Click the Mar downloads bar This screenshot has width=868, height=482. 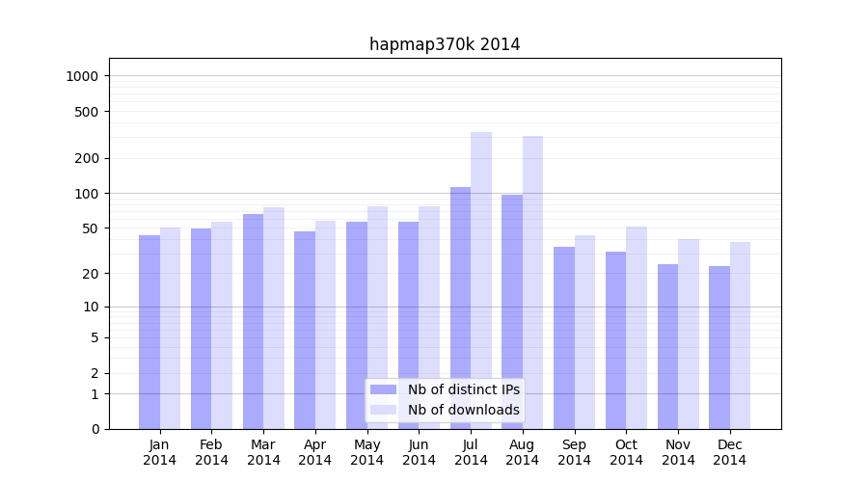click(274, 317)
